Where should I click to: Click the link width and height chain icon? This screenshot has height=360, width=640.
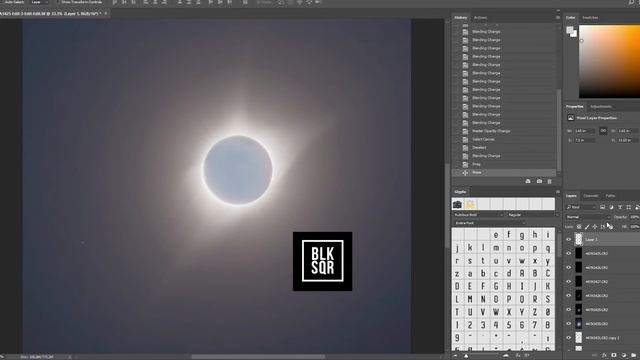(x=603, y=131)
